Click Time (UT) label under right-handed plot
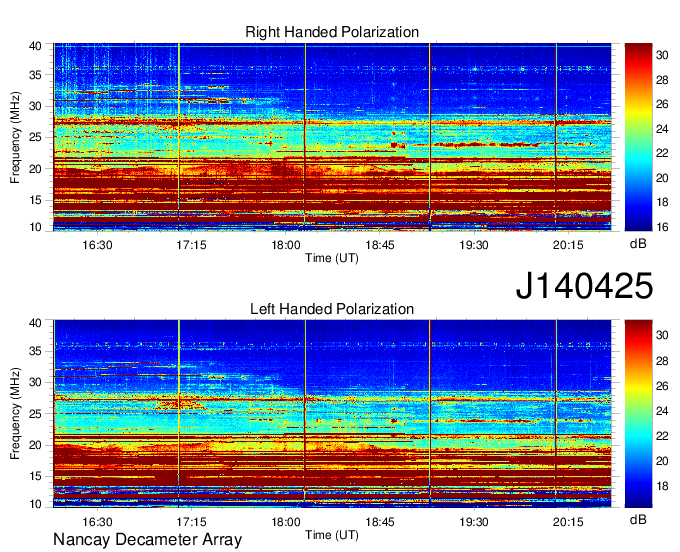680x552 pixels. (332, 258)
